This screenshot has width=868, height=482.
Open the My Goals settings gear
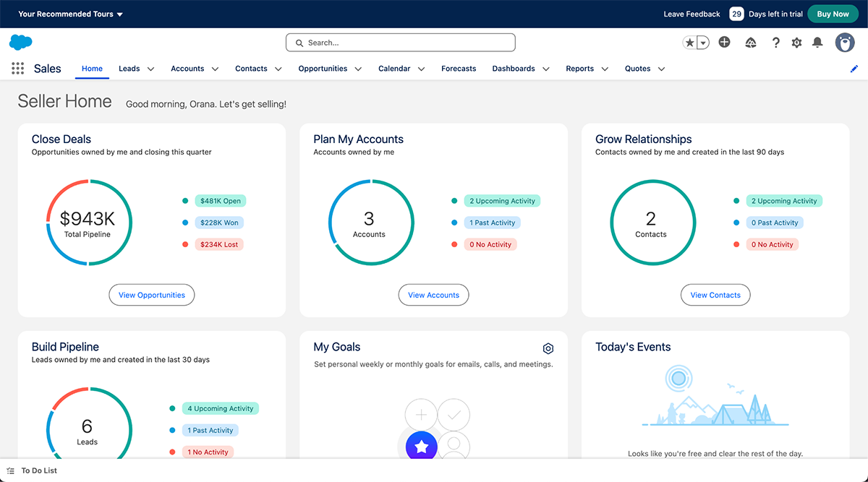pos(548,348)
